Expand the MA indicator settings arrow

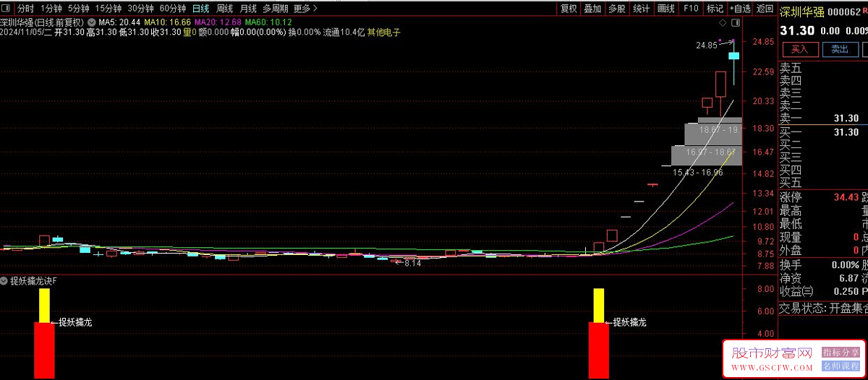tap(92, 22)
